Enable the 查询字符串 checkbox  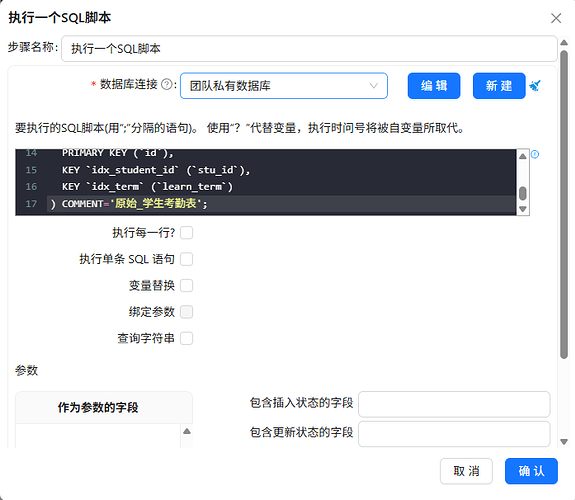pos(186,338)
